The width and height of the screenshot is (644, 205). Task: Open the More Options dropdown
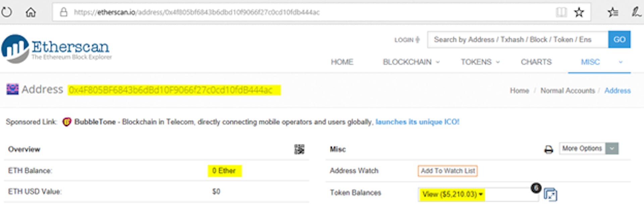pos(589,148)
